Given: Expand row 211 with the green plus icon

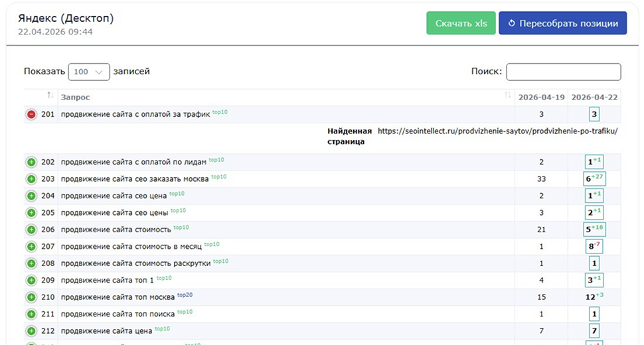Looking at the screenshot, I should pyautogui.click(x=31, y=314).
